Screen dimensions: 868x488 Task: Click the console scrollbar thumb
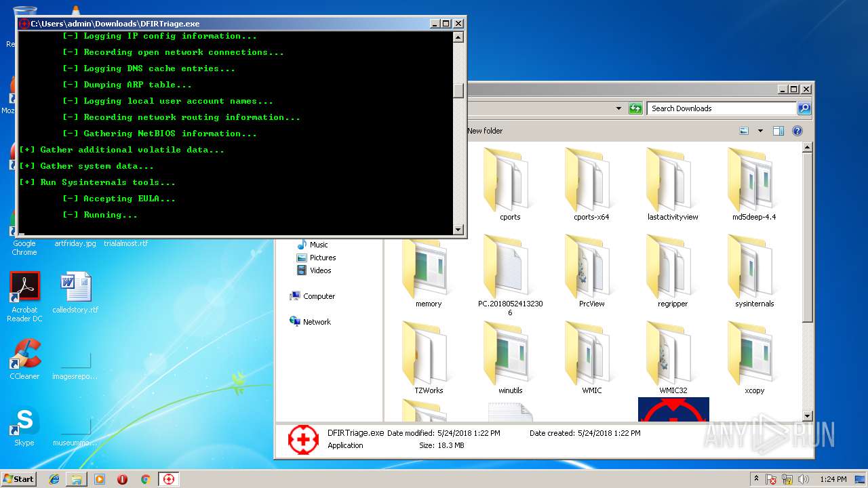459,90
